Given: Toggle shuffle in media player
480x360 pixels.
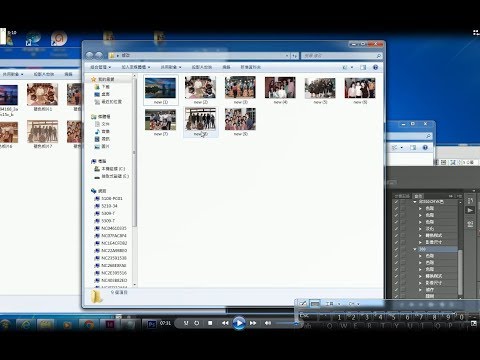Looking at the screenshot, I should click(186, 323).
